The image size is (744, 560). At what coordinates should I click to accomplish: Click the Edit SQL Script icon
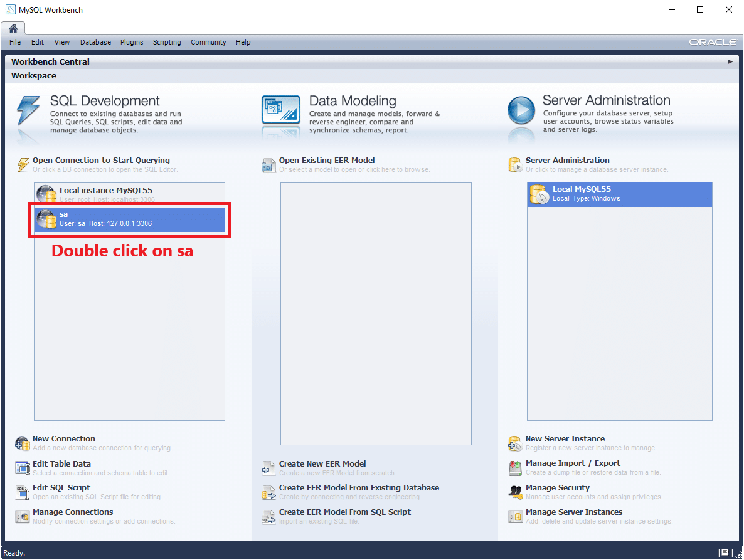pos(23,492)
